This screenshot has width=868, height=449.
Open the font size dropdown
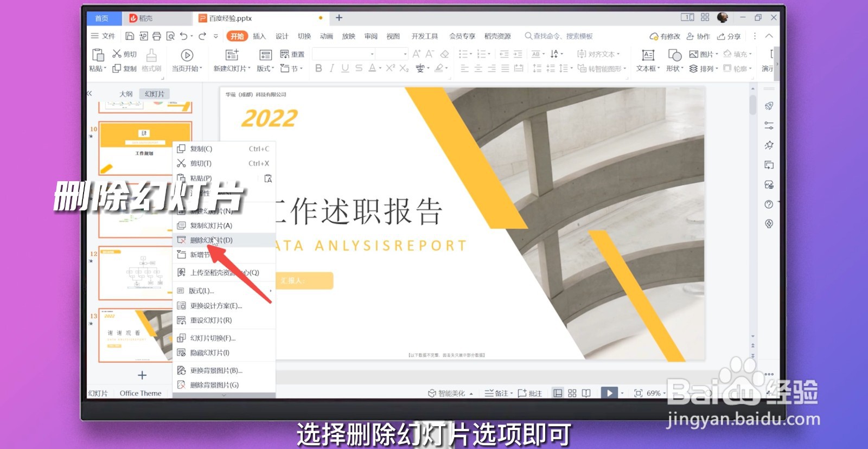click(405, 54)
